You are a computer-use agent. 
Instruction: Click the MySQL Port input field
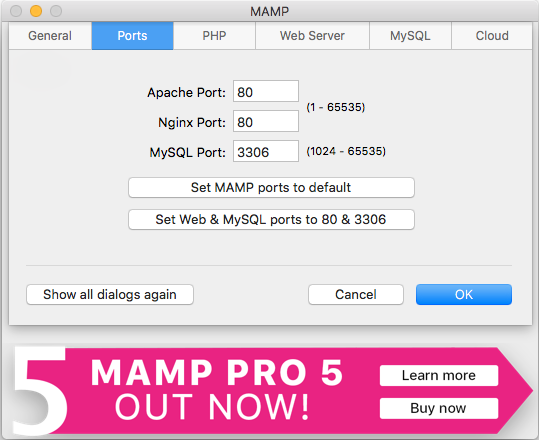[266, 151]
